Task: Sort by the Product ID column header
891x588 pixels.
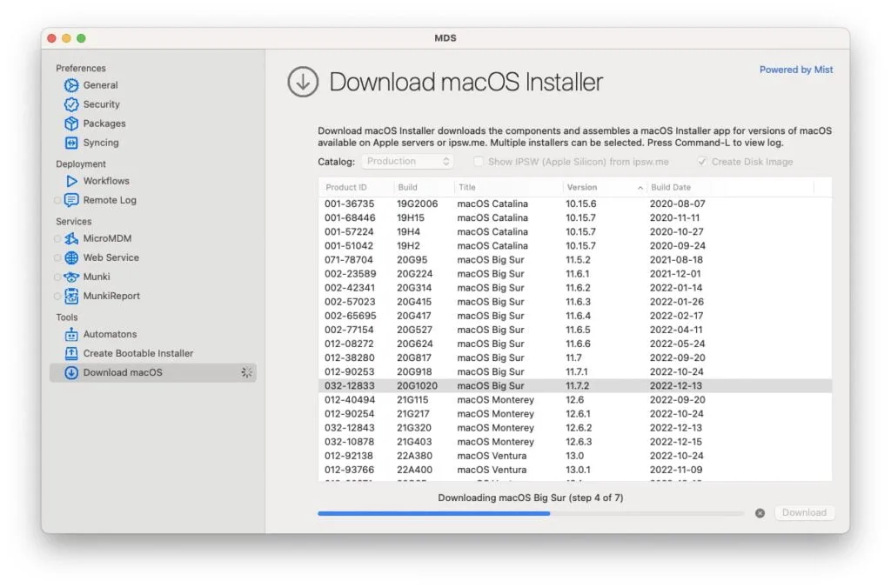Action: (356, 187)
